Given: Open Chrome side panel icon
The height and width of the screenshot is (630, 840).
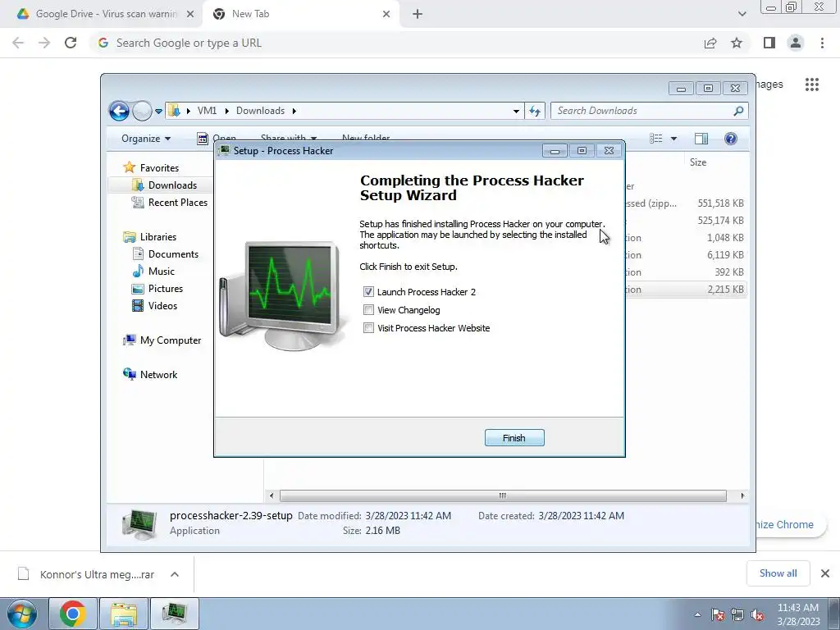Looking at the screenshot, I should (x=769, y=43).
